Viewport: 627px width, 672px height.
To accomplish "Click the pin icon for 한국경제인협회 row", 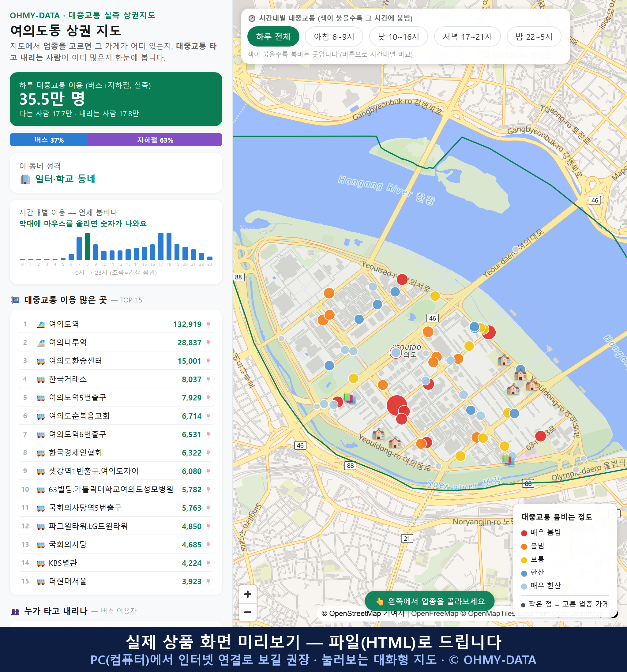I will [x=208, y=453].
